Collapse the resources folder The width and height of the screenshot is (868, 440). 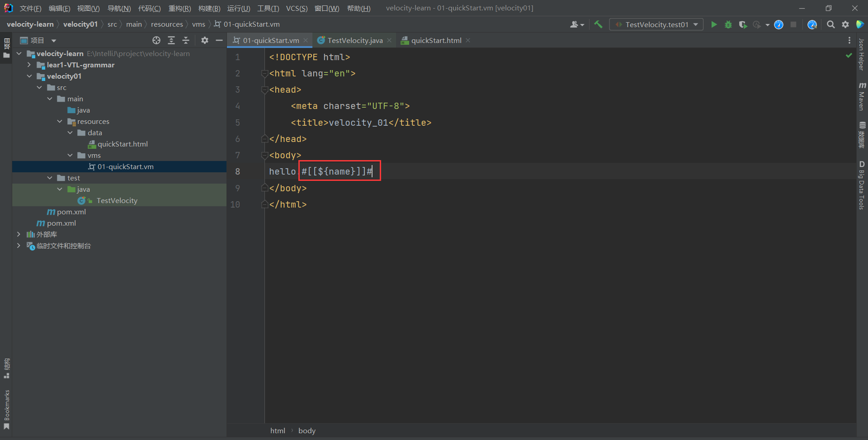(x=60, y=121)
